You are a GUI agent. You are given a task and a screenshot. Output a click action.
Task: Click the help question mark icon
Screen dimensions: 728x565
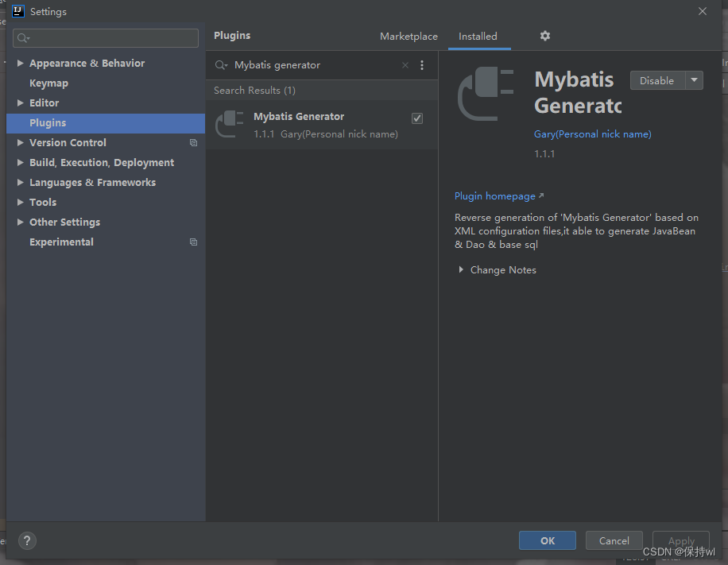pos(26,540)
